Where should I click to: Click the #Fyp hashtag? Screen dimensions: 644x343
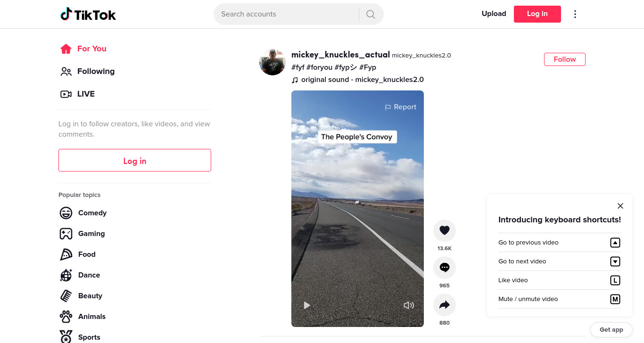pyautogui.click(x=368, y=67)
